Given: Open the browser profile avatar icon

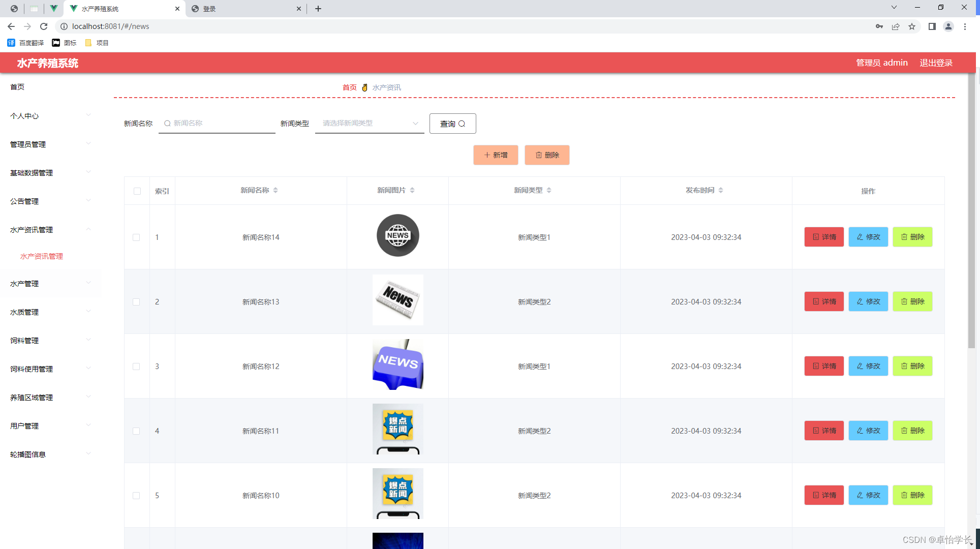Looking at the screenshot, I should pos(948,26).
